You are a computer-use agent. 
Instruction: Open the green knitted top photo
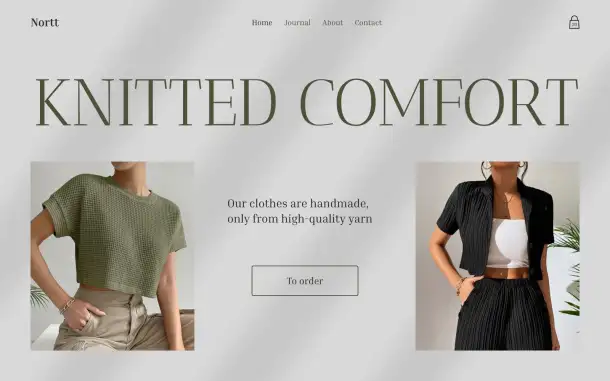tap(112, 256)
